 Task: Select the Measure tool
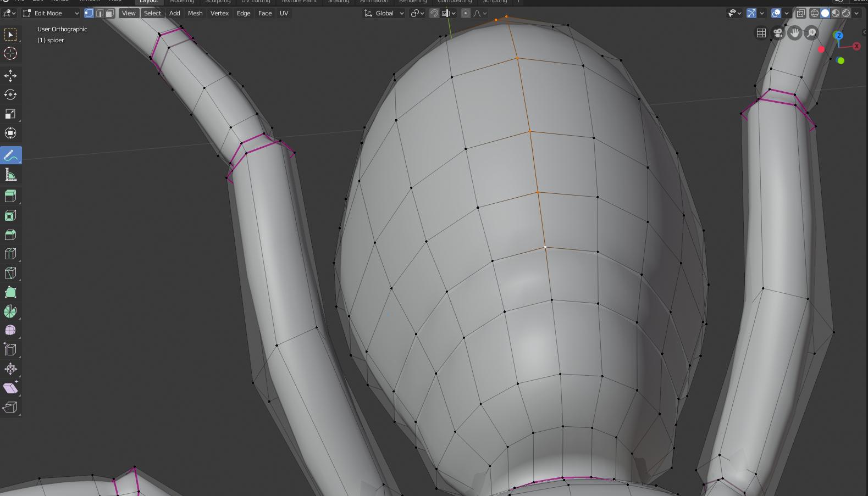(10, 175)
